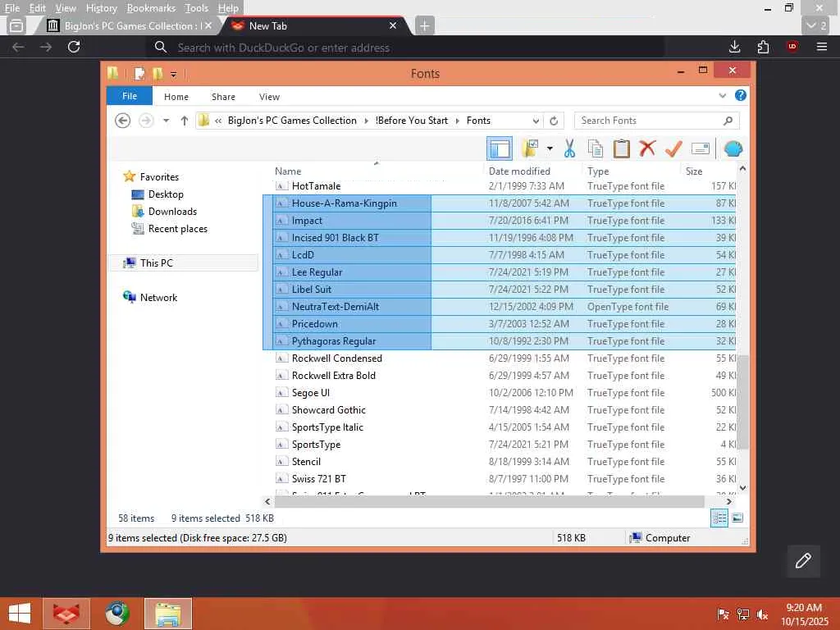The image size is (840, 630).
Task: Select Recent places under Favorites
Action: coord(177,229)
